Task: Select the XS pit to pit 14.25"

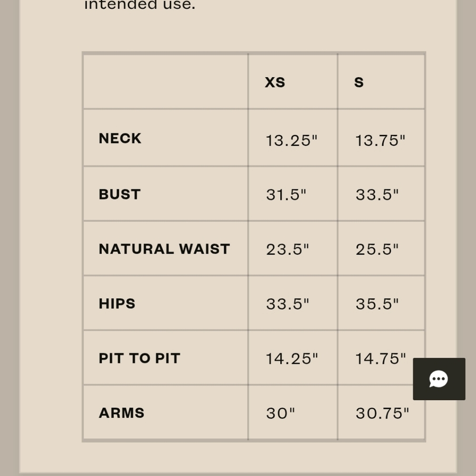Action: pyautogui.click(x=292, y=358)
